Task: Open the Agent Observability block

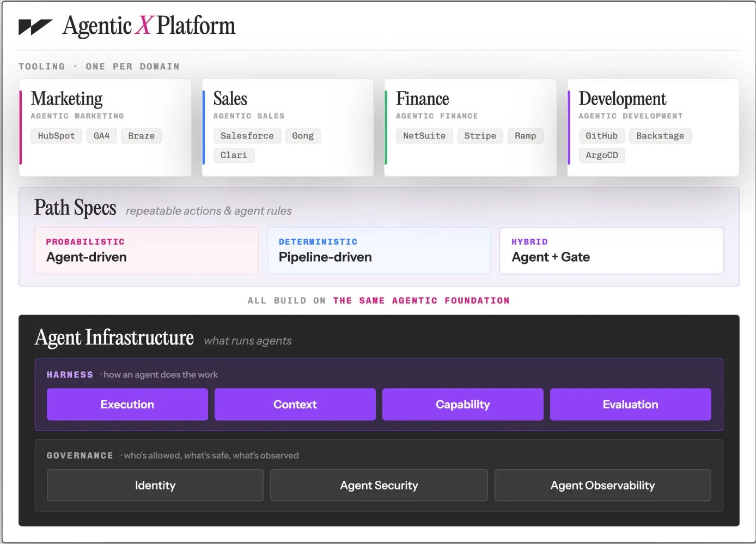Action: pos(603,485)
